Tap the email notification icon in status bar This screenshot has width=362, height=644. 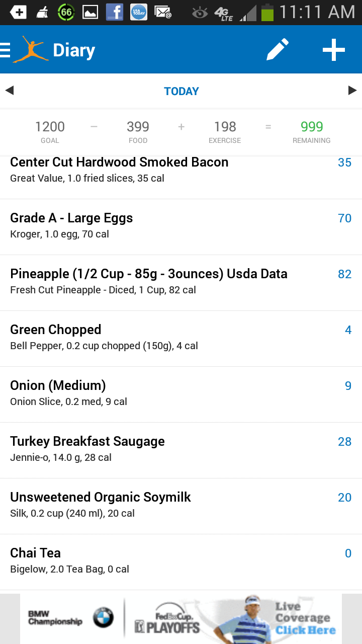click(x=163, y=12)
